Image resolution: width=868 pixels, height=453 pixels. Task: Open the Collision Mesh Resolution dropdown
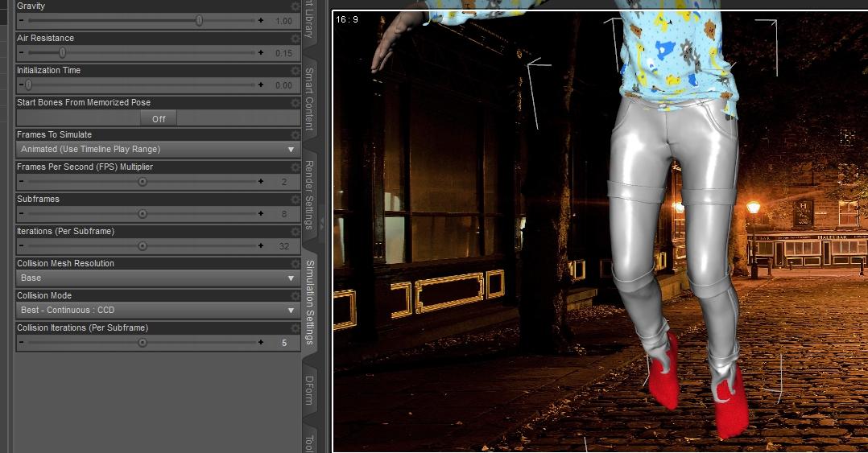(159, 278)
